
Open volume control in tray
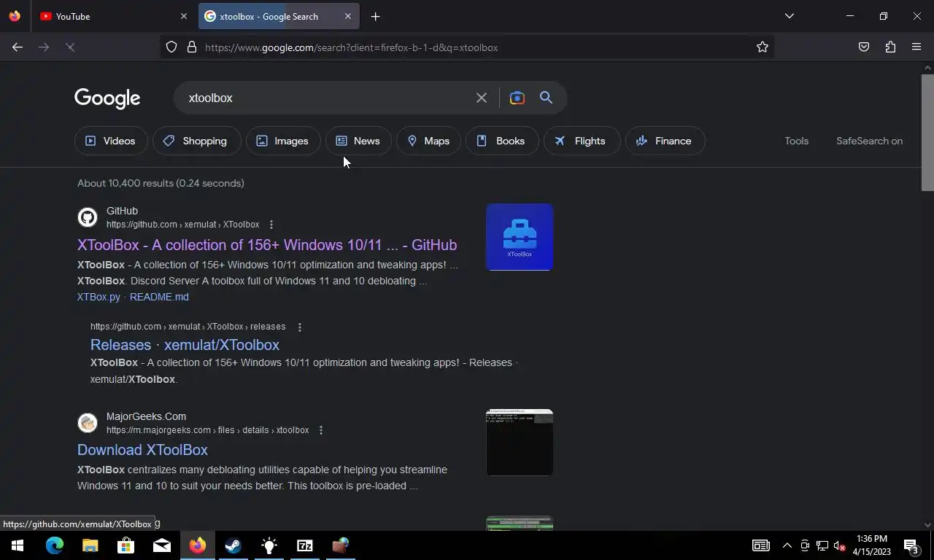[x=839, y=545]
